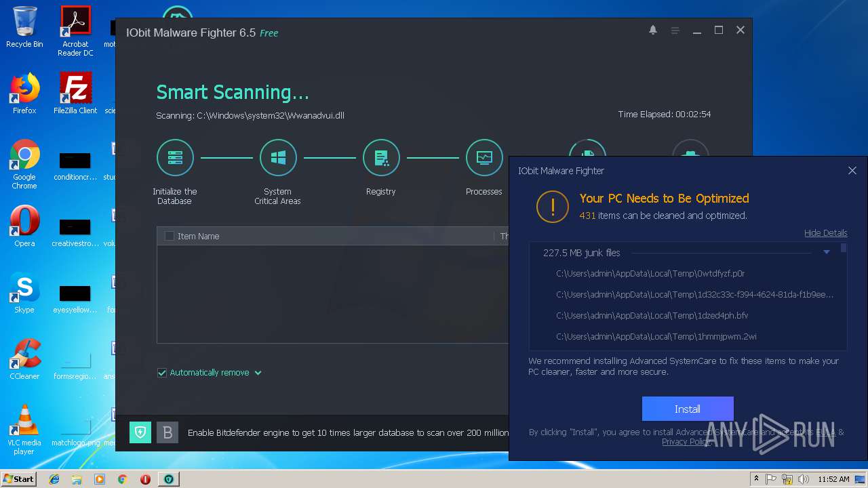The width and height of the screenshot is (868, 488).
Task: Open formsregio desktop file icon
Action: point(75,365)
